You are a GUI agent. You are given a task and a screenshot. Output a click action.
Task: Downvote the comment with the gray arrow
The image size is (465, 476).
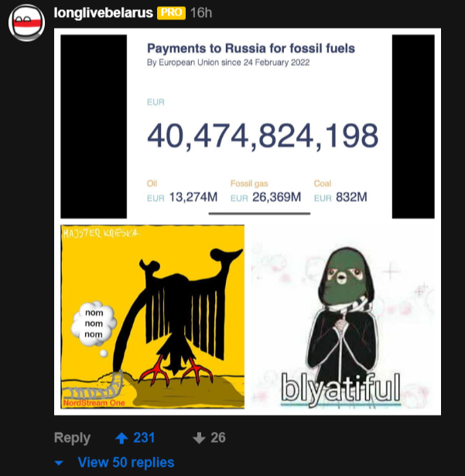tap(199, 438)
